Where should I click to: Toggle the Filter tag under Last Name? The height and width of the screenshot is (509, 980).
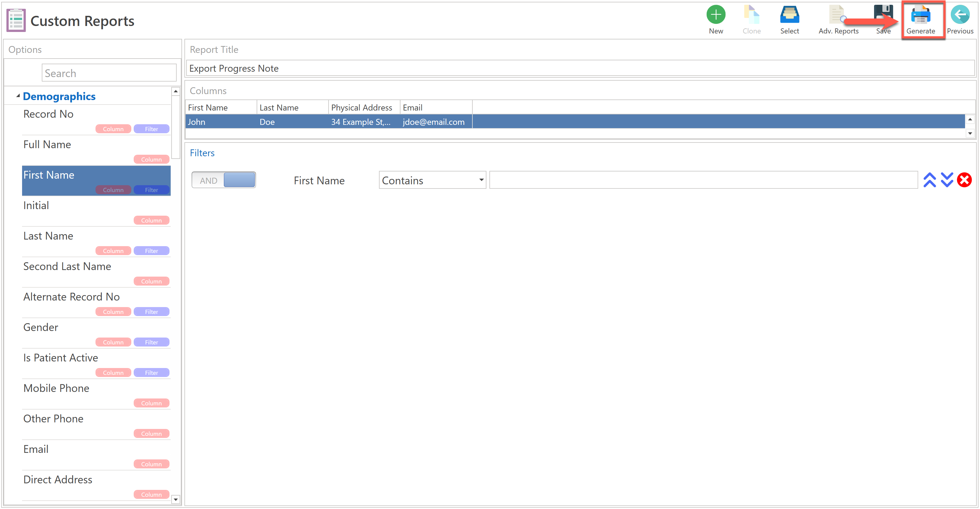[151, 251]
